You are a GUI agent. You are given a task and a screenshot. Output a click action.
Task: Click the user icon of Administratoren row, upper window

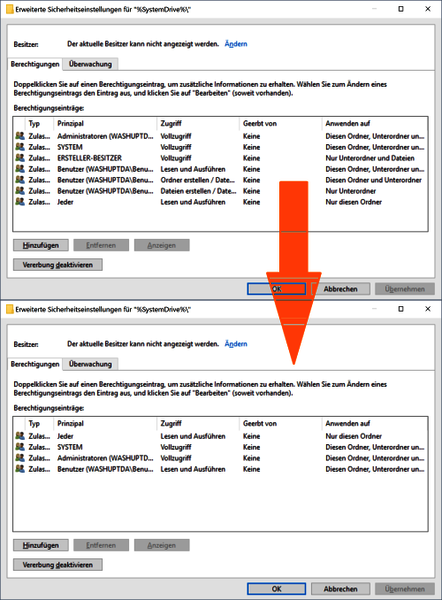[20, 136]
